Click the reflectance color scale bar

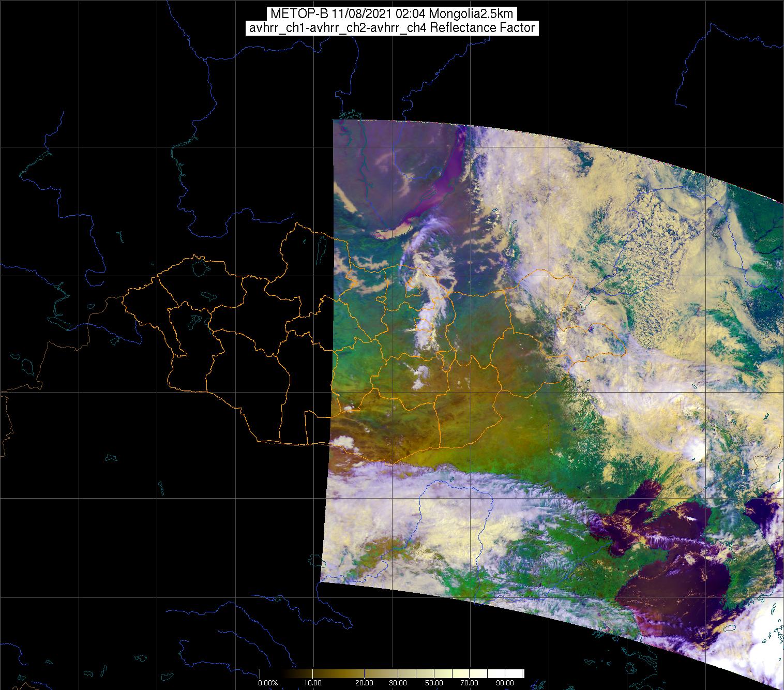[391, 674]
